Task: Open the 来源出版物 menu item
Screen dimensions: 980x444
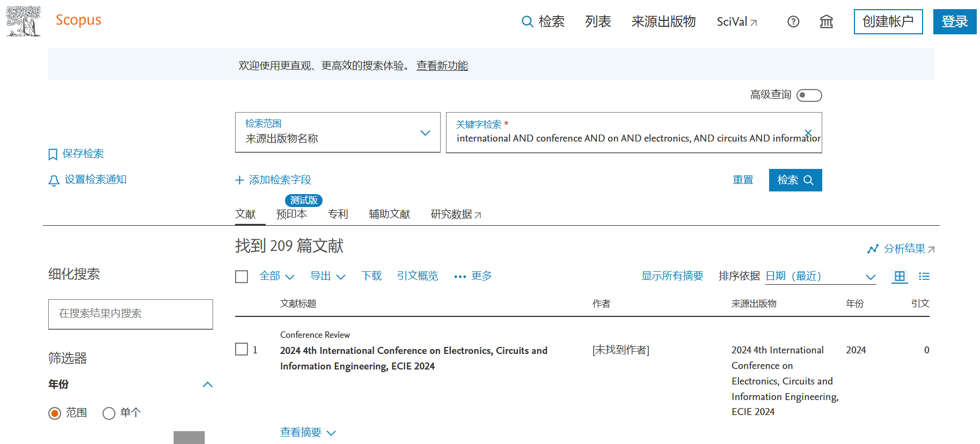Action: [663, 21]
